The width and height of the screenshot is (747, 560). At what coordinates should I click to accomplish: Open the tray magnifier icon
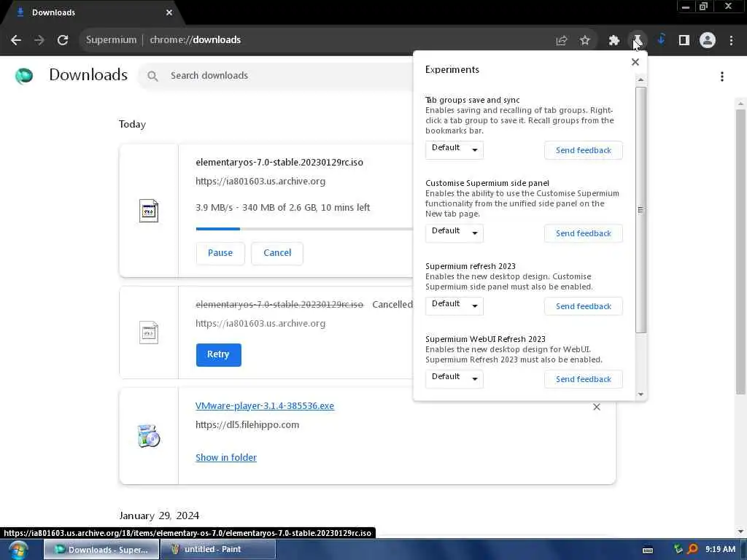693,550
